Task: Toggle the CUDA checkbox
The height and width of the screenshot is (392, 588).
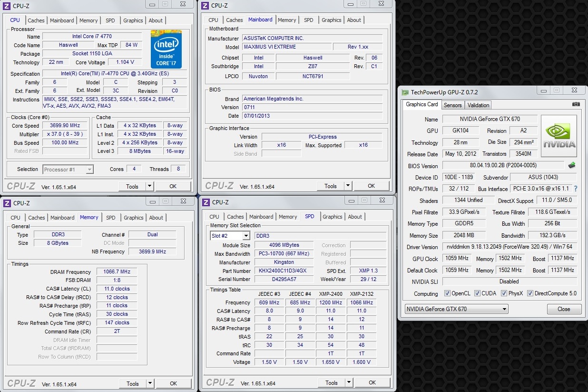Action: pos(478,293)
